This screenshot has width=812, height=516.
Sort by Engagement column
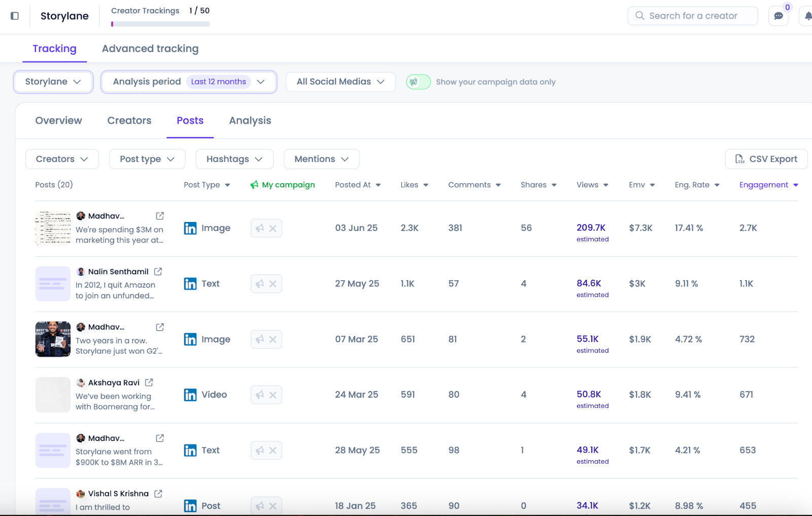pos(769,185)
